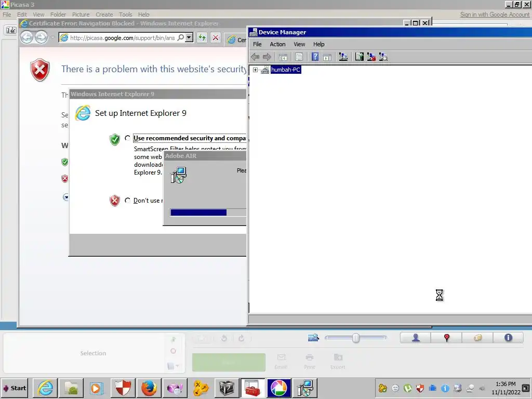Toggle console tree pane icon in Device Manager
Viewport: 532px width, 399px height.
tap(283, 57)
